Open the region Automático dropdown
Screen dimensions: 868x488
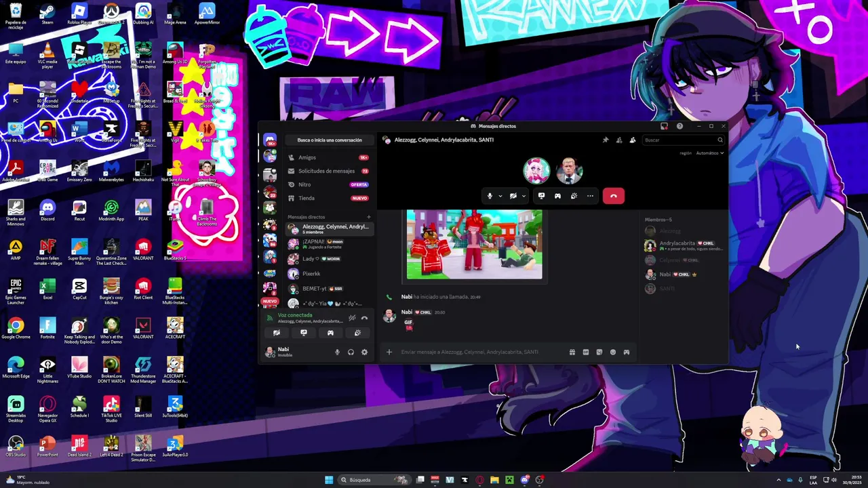710,153
